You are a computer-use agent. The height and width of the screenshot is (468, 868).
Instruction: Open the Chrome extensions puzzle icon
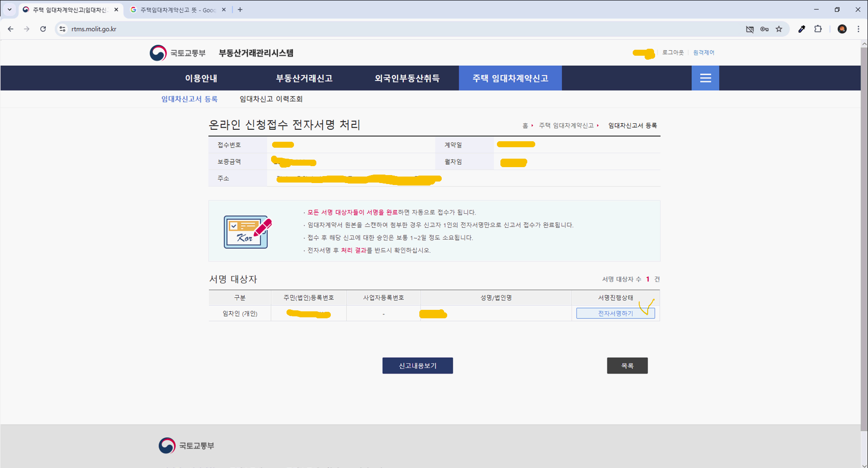(x=818, y=29)
